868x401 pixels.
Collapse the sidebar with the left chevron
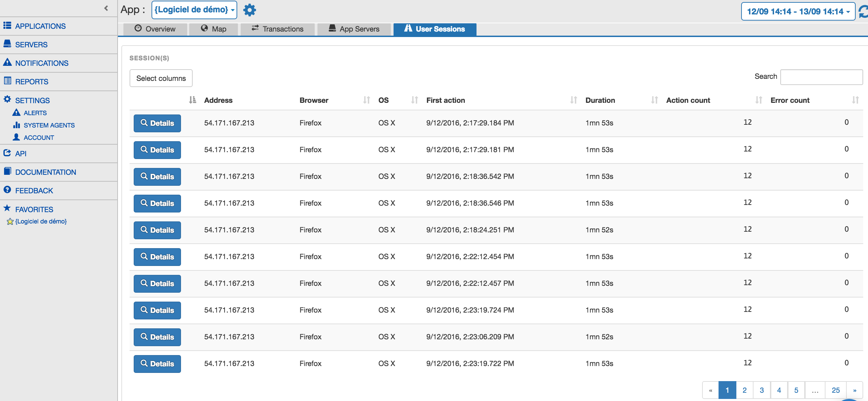(x=106, y=8)
